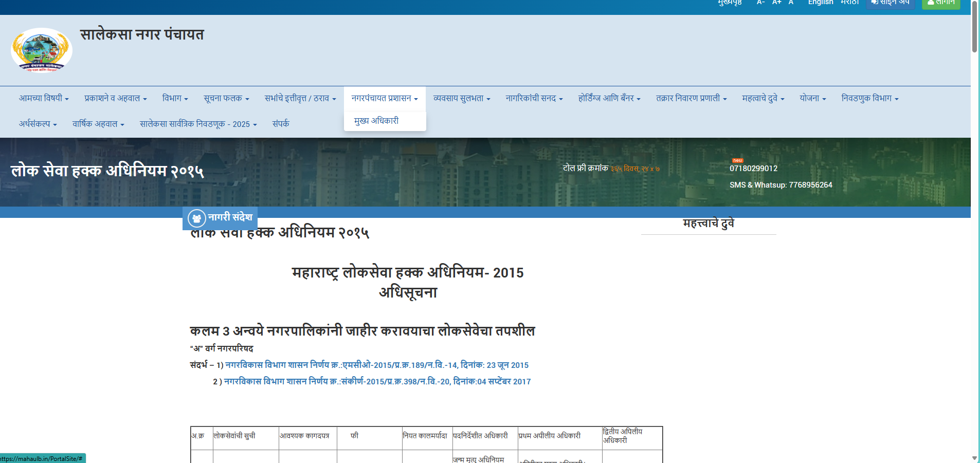Open the संपर्क menu item
The height and width of the screenshot is (463, 980).
pyautogui.click(x=281, y=124)
